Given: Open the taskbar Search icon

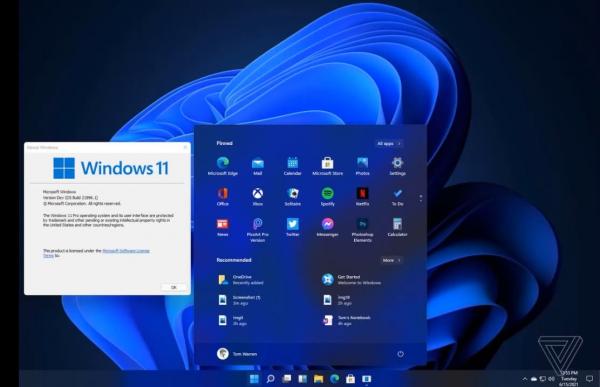Looking at the screenshot, I should (270, 379).
